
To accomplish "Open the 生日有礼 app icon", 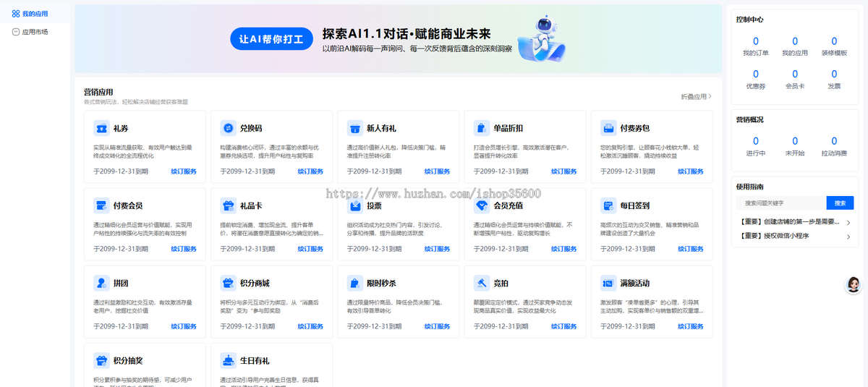I will coord(228,360).
